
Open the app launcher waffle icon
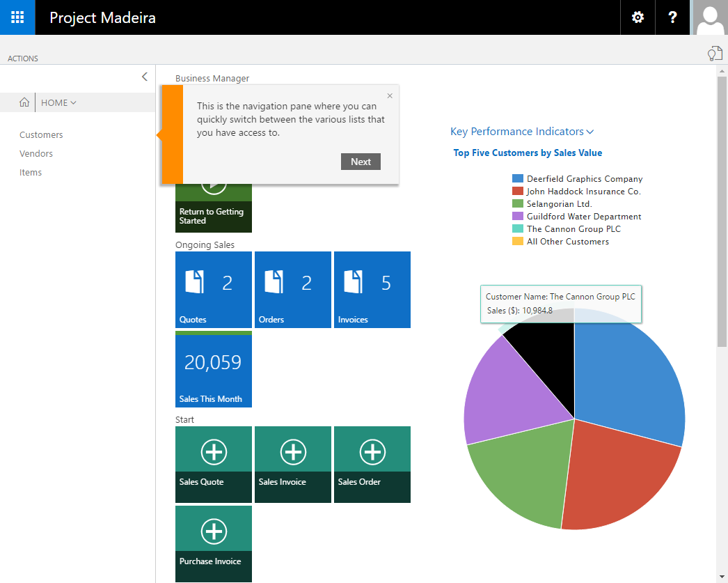click(17, 17)
